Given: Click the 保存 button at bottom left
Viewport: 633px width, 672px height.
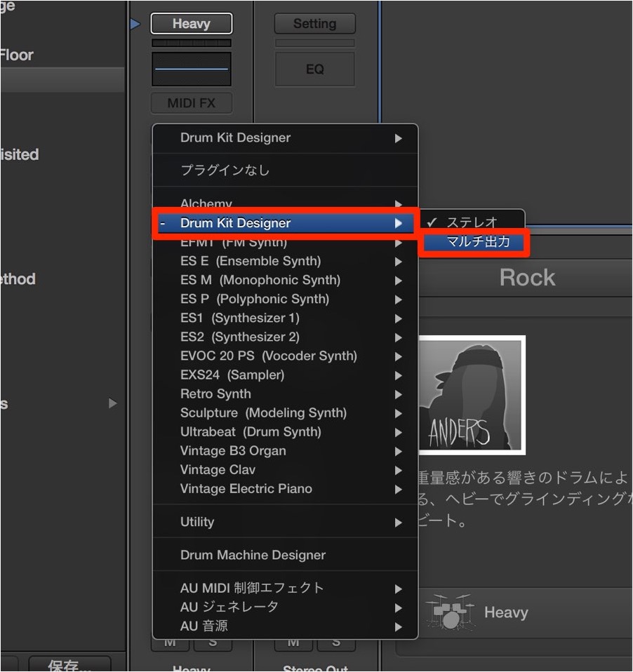Looking at the screenshot, I should coord(69,665).
